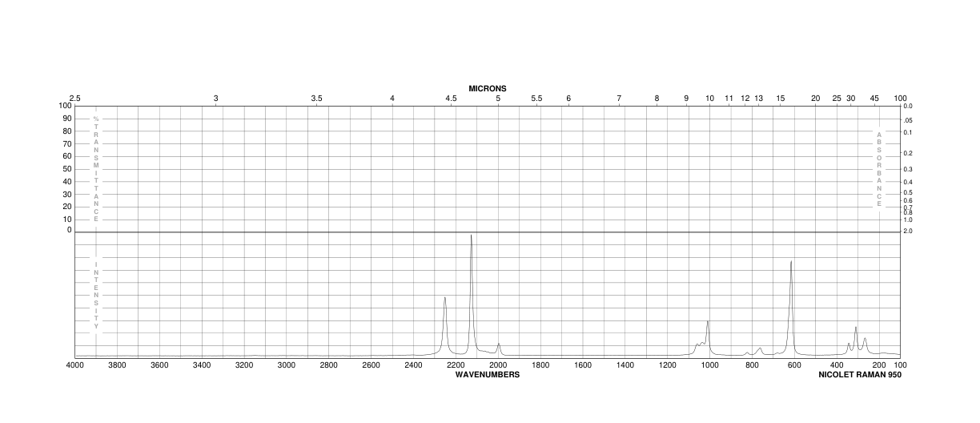Select the 50 percent transmittance tick label

(x=67, y=169)
